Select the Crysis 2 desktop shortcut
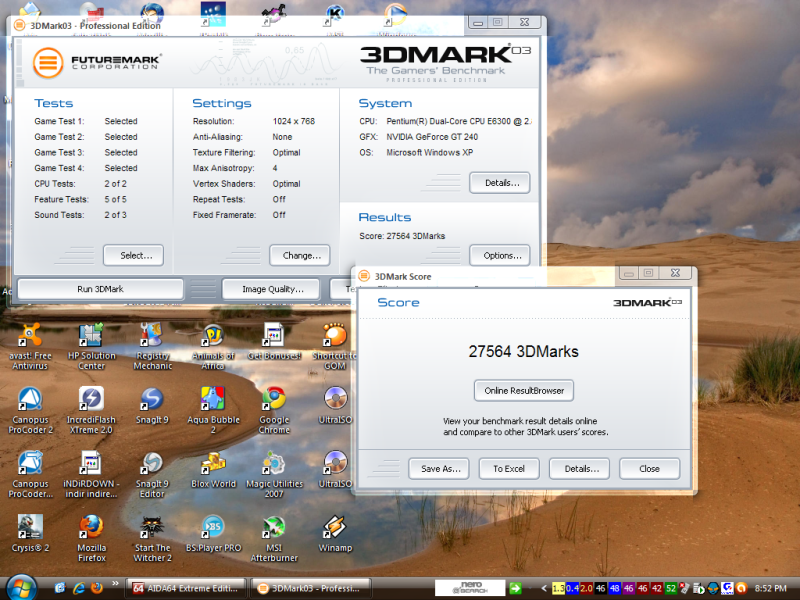The image size is (800, 600). [30, 534]
